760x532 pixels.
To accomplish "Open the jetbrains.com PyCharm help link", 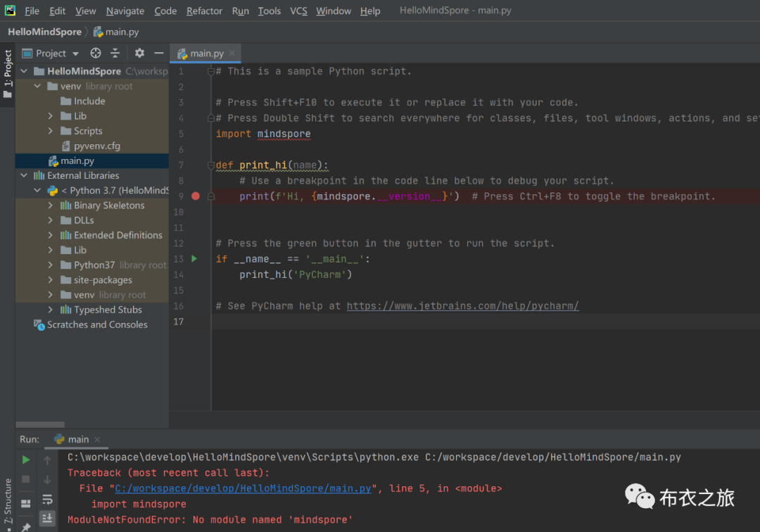I will 462,306.
